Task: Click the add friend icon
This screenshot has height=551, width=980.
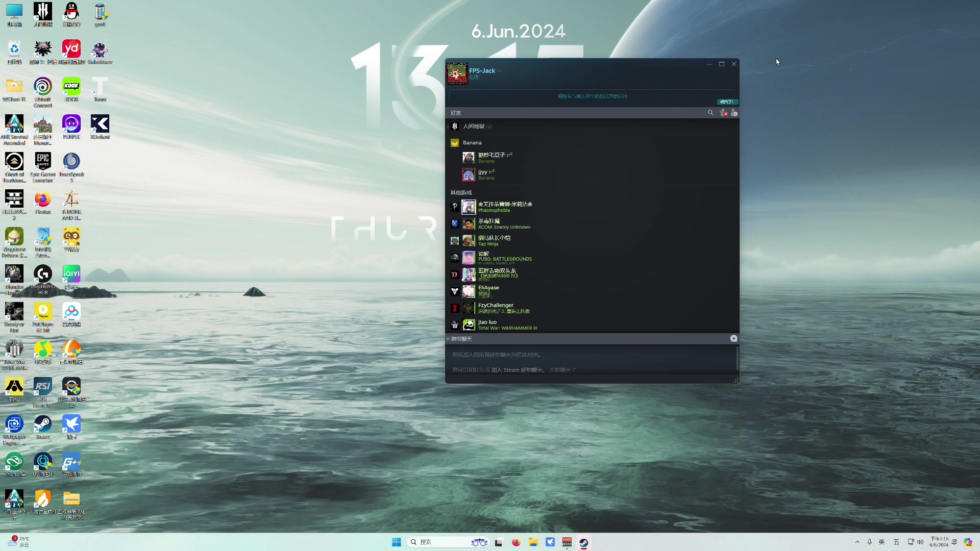Action: pyautogui.click(x=734, y=113)
